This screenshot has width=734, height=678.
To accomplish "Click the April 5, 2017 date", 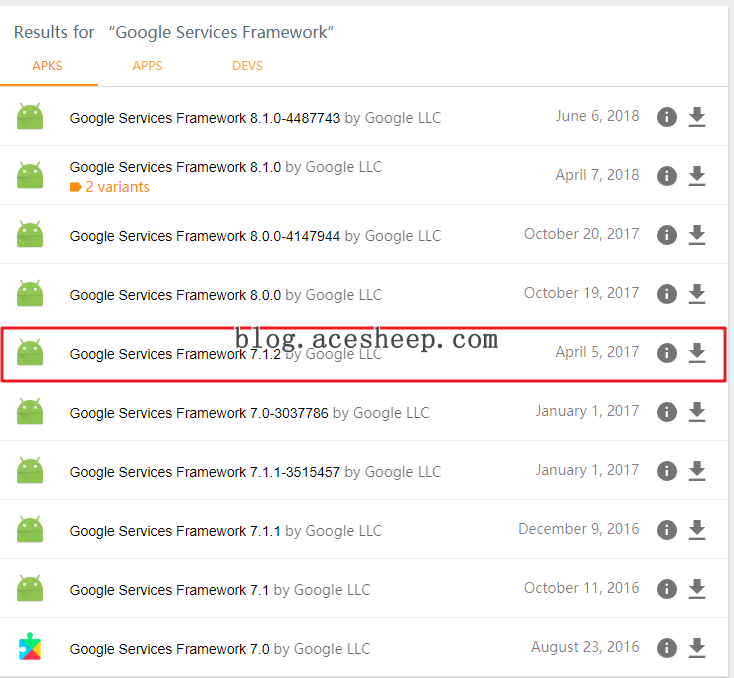I will (x=597, y=352).
